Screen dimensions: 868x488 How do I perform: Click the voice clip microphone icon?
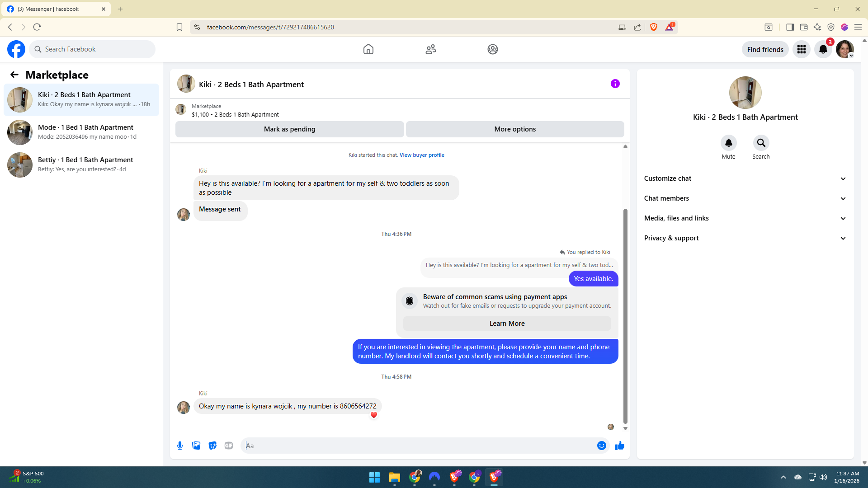(180, 446)
